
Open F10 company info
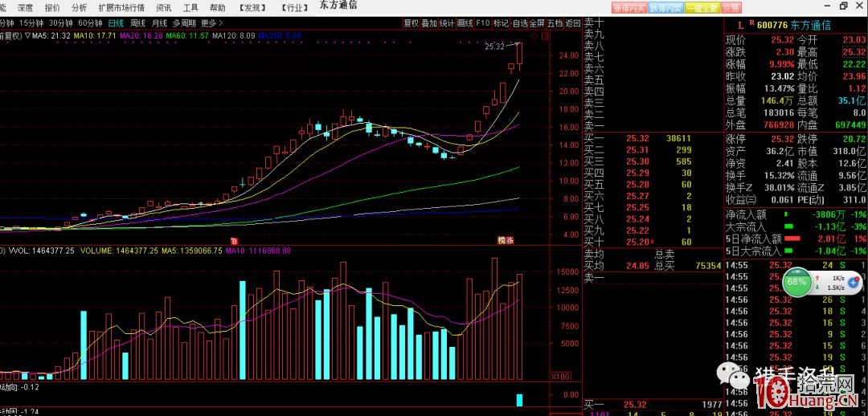[x=483, y=23]
